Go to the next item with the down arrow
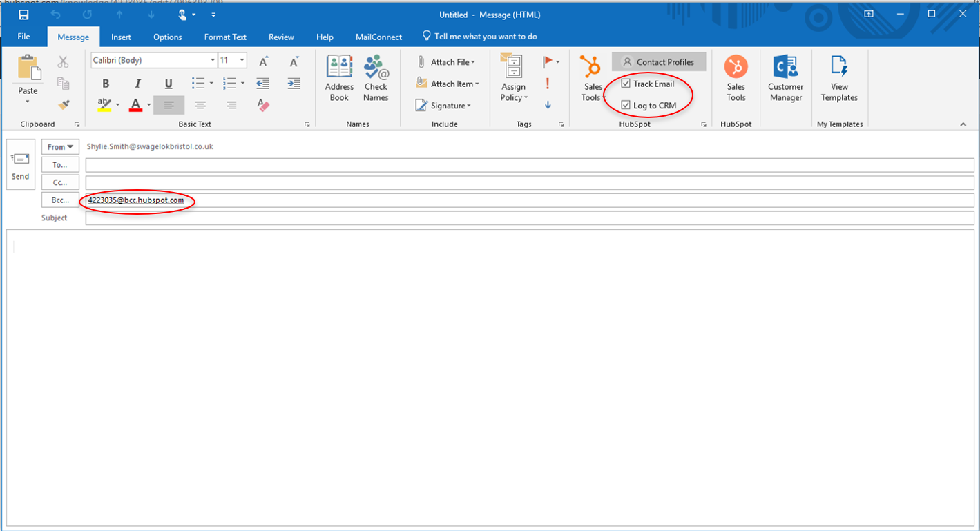Screen dimensions: 980x531 click(151, 15)
